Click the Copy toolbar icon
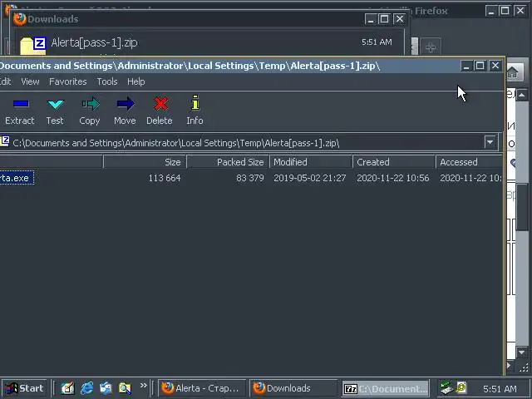 [91, 104]
